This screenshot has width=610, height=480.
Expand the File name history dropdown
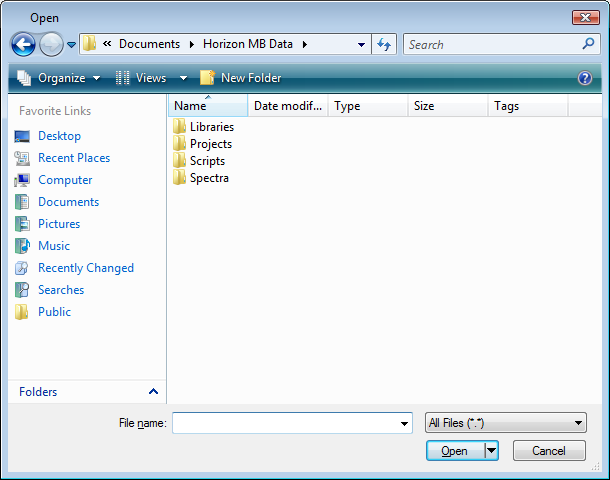point(404,423)
